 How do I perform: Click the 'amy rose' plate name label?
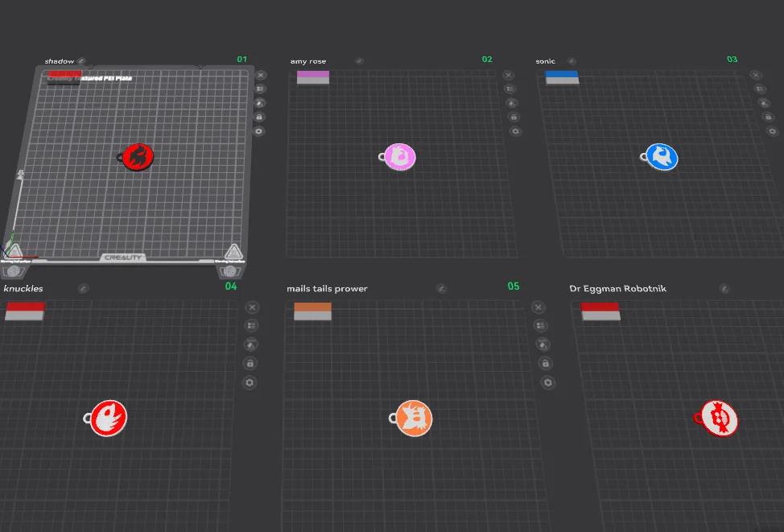pos(308,61)
